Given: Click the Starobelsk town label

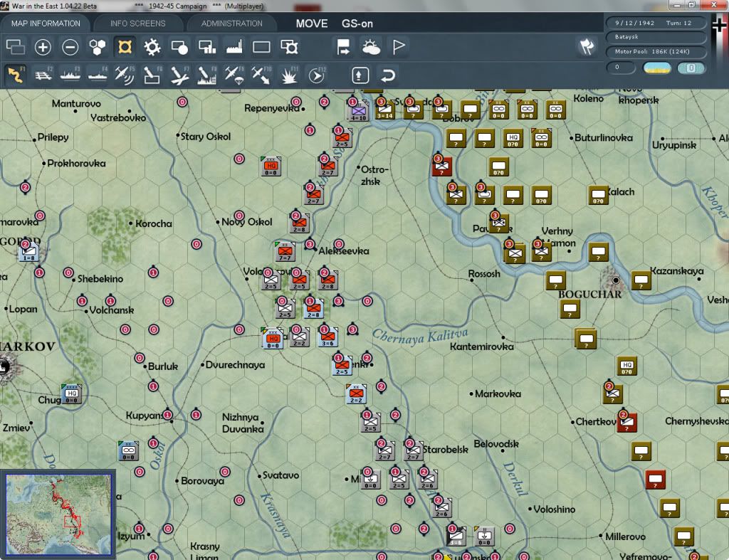Looking at the screenshot, I should click(x=446, y=450).
